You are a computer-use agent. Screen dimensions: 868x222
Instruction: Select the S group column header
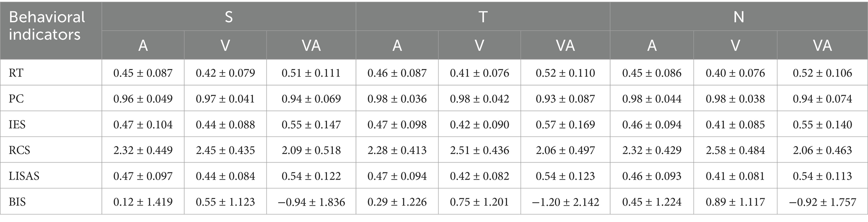click(x=228, y=17)
